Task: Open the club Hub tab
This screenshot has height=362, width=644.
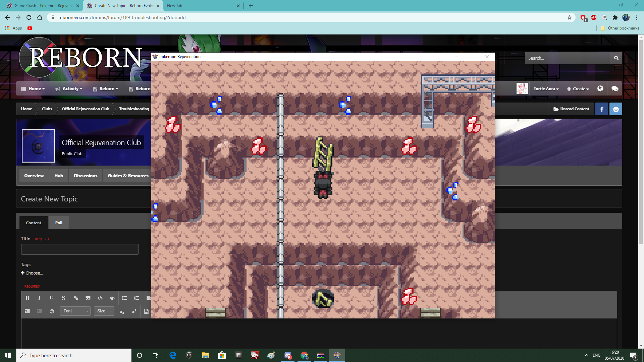Action: (59, 176)
